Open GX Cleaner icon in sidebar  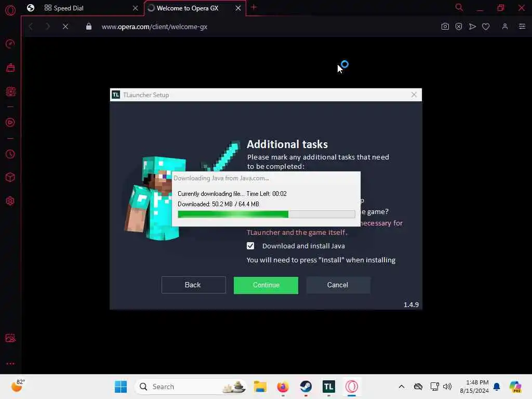[10, 68]
